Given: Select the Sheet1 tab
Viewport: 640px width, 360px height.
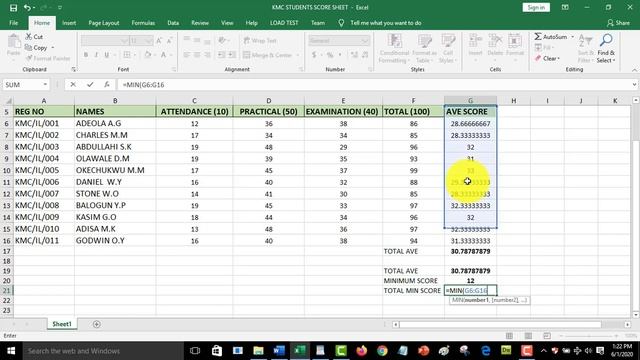Looking at the screenshot, I should 62,324.
